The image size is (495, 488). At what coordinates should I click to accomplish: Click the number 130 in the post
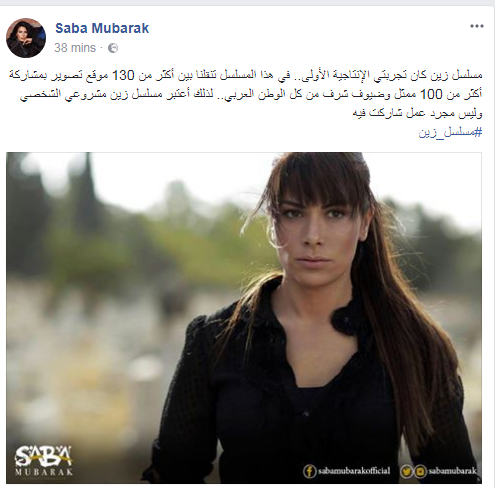[123, 75]
